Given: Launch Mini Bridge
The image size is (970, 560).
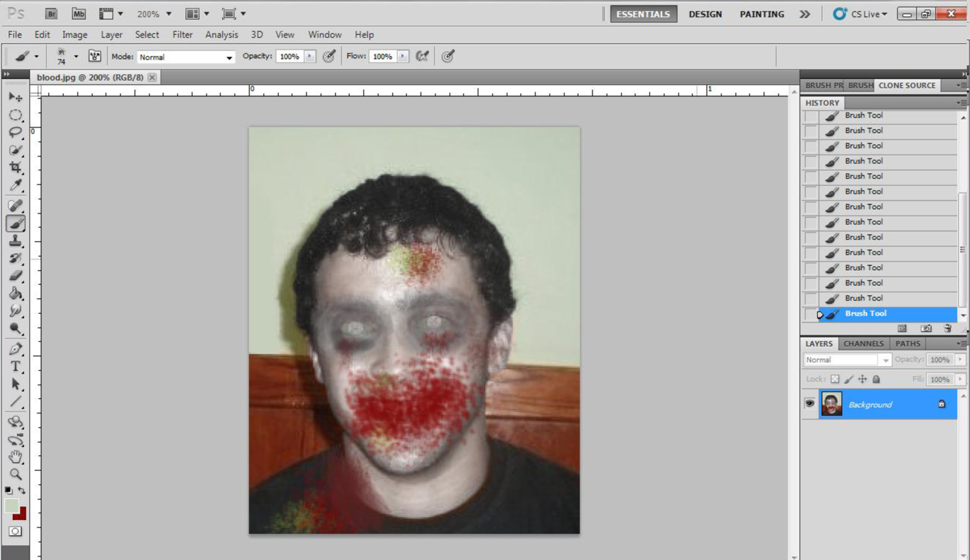Looking at the screenshot, I should coord(79,14).
